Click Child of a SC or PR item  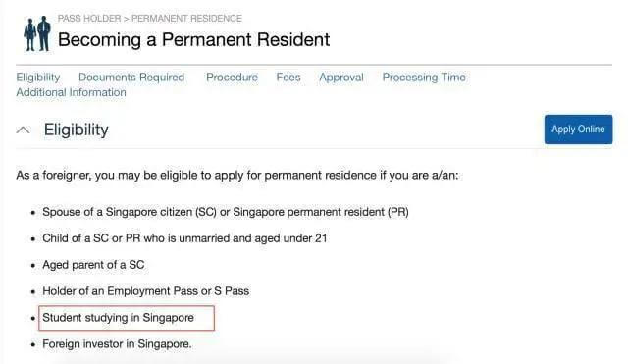tap(184, 238)
